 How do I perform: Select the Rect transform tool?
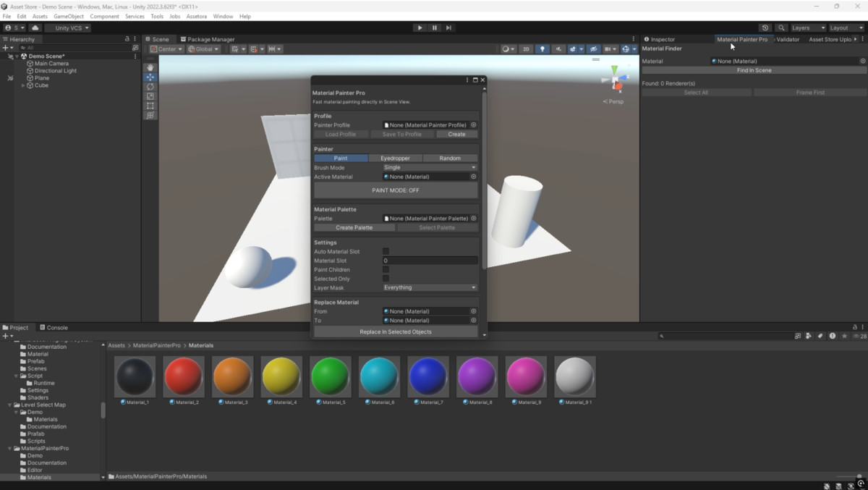click(x=150, y=106)
